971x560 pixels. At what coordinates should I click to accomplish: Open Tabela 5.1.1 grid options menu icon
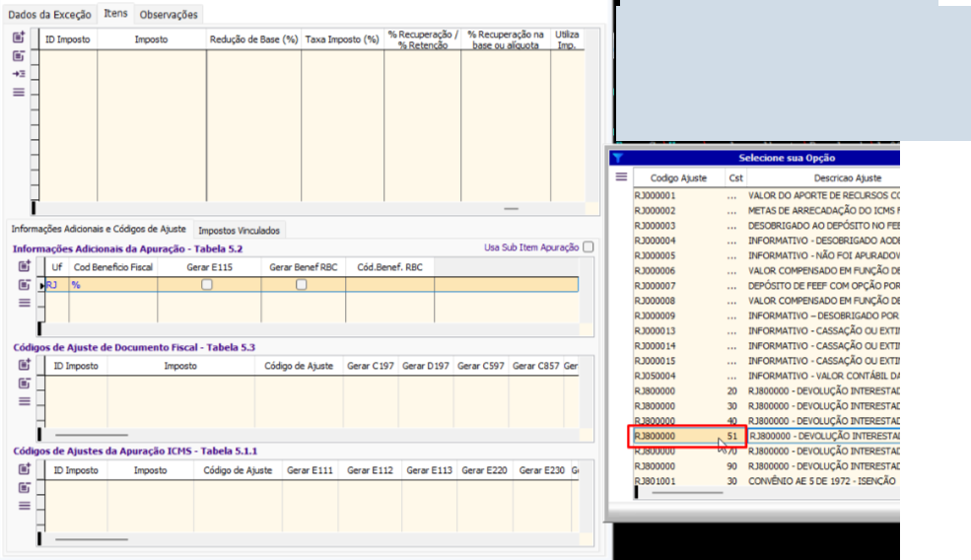click(x=24, y=506)
